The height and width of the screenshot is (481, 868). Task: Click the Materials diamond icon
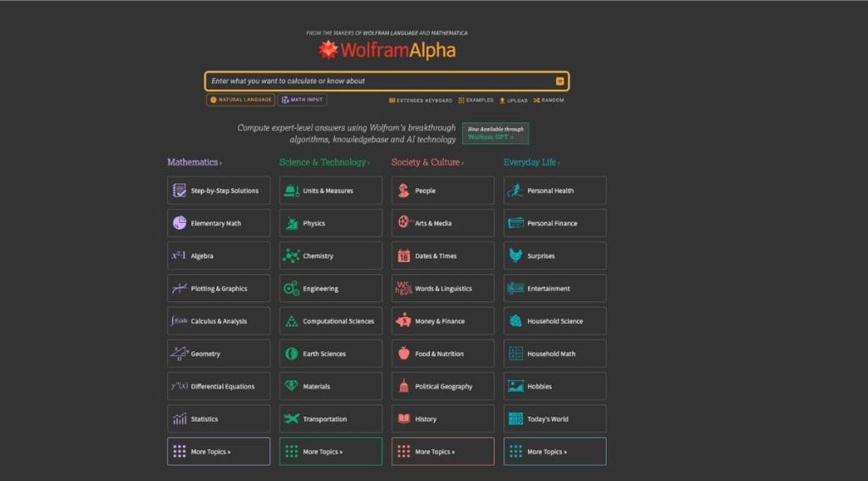click(x=292, y=386)
